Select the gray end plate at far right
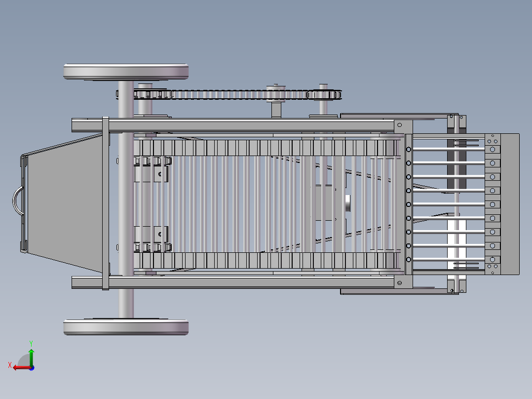The height and width of the screenshot is (399, 532). tap(510, 203)
